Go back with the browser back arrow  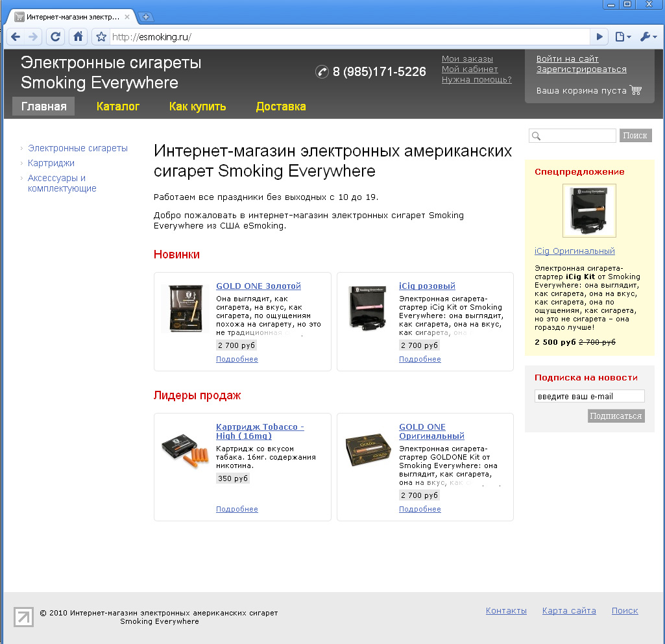16,37
